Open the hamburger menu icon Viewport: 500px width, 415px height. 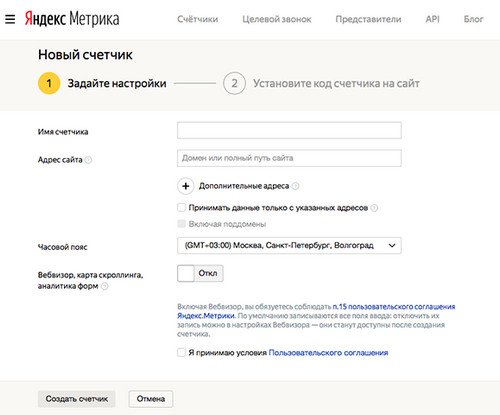(10, 19)
